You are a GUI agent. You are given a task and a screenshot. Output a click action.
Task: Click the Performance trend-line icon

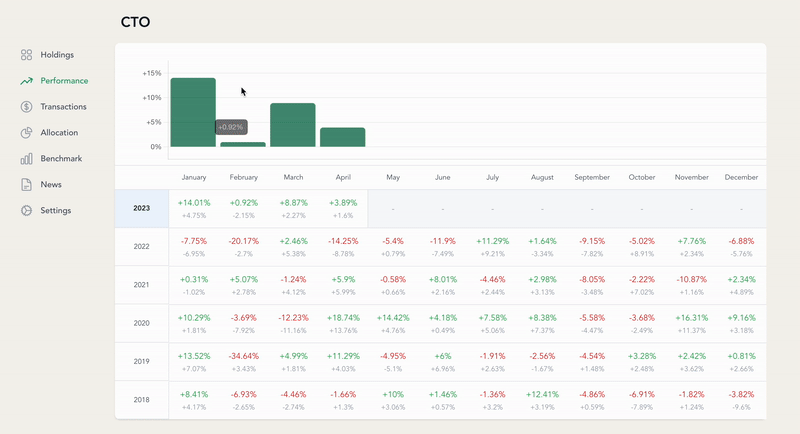click(x=27, y=81)
